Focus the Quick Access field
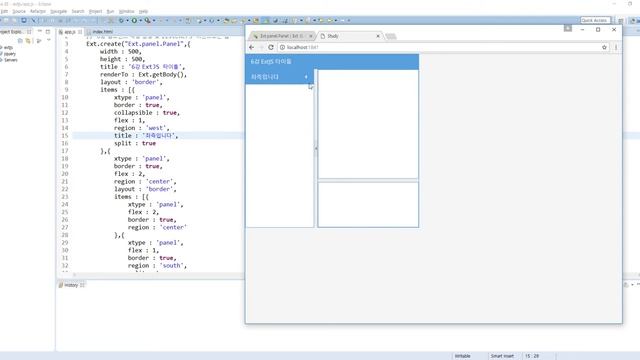Screen dimensions: 640x360 (x=595, y=20)
